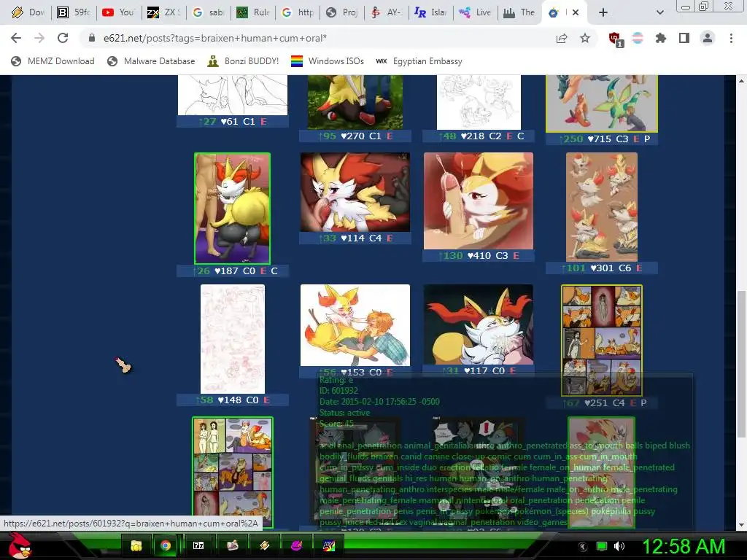Click the green monitor tray icon
The width and height of the screenshot is (747, 560).
pos(602,546)
